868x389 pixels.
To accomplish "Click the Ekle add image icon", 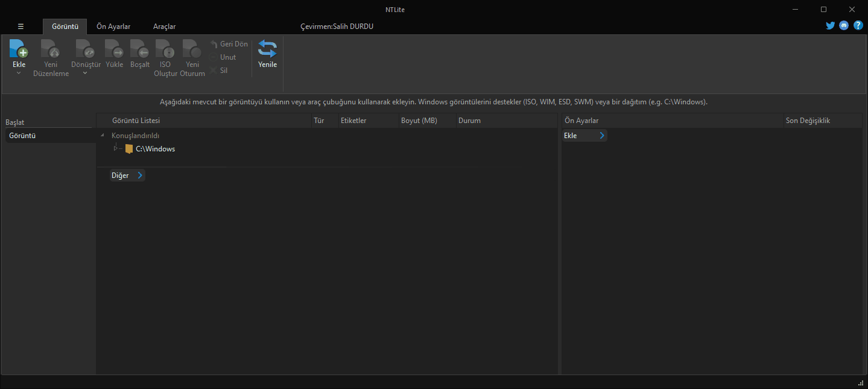I will point(19,49).
